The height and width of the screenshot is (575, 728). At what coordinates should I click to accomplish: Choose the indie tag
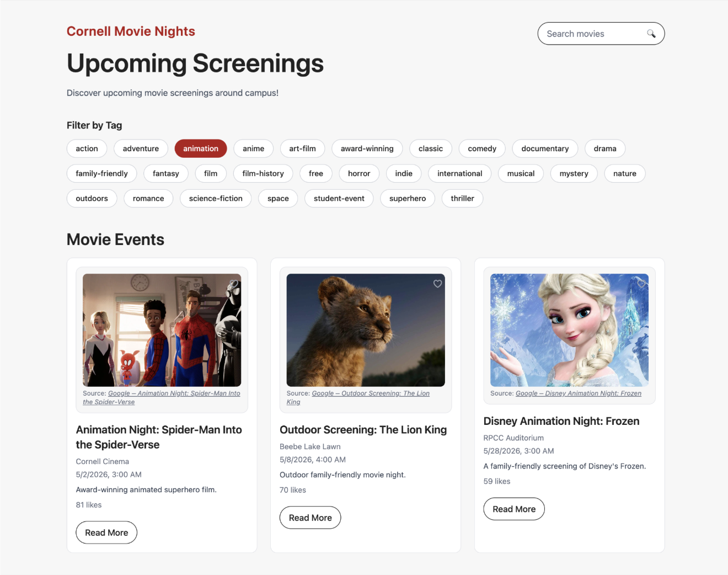point(404,173)
